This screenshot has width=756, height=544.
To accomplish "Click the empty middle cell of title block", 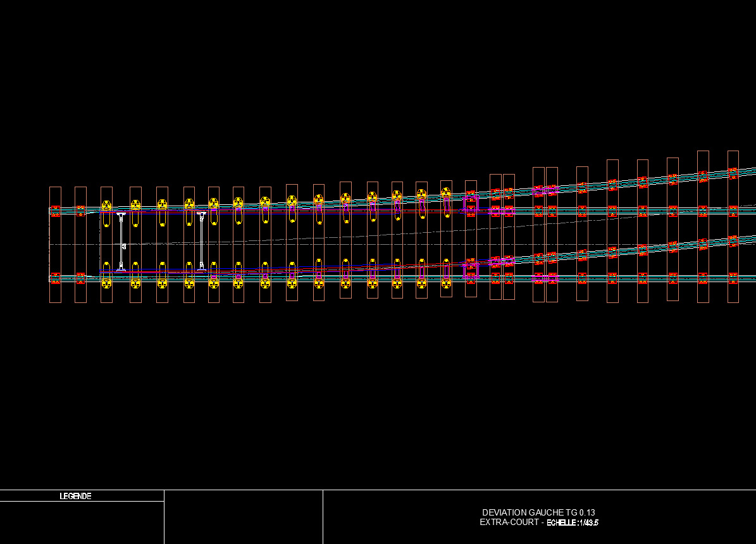I will 244,517.
